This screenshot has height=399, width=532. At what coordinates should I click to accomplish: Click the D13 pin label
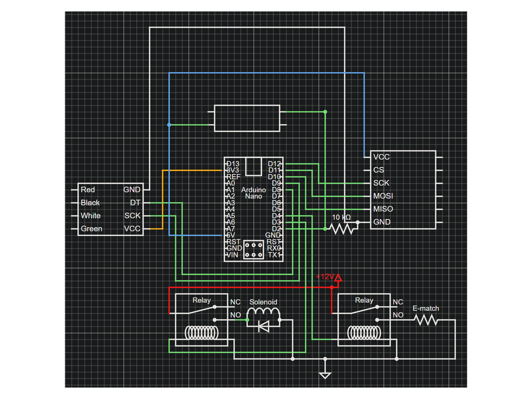(233, 163)
